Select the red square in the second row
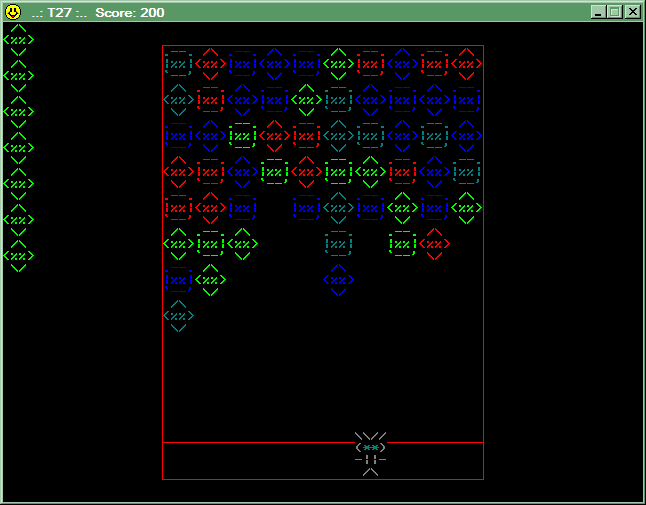The image size is (646, 505). pyautogui.click(x=210, y=100)
